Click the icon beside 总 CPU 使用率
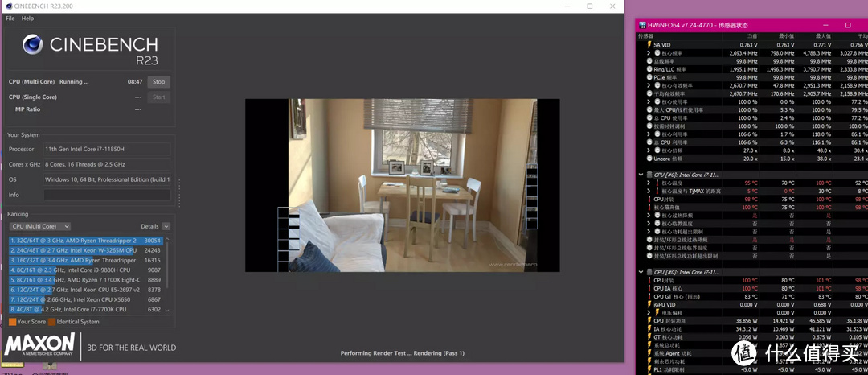Screen dimensions: 868x375 [649, 118]
